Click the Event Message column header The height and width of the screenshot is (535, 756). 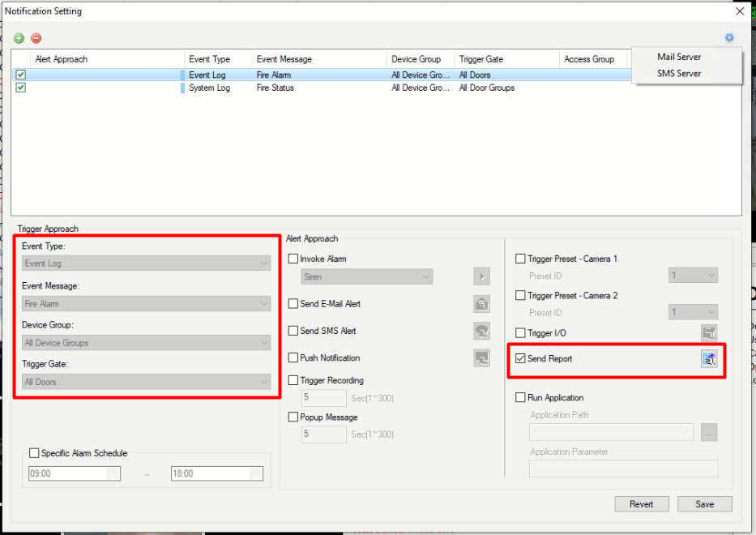(x=319, y=59)
